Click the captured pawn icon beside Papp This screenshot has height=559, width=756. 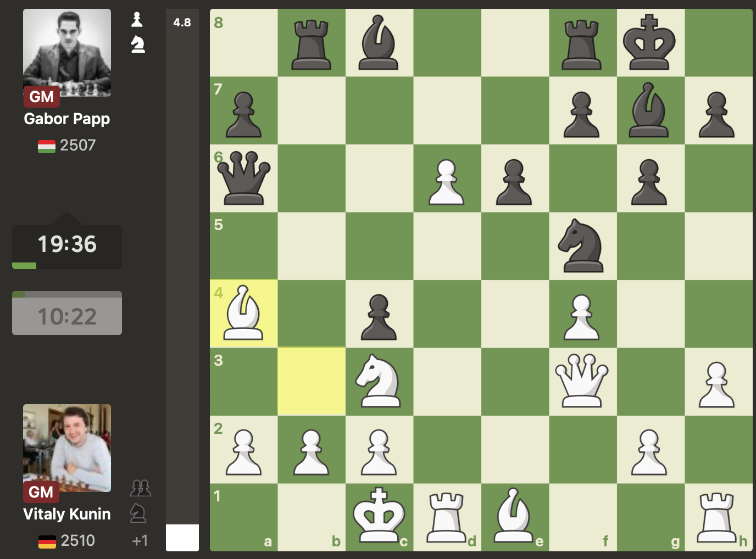click(137, 20)
